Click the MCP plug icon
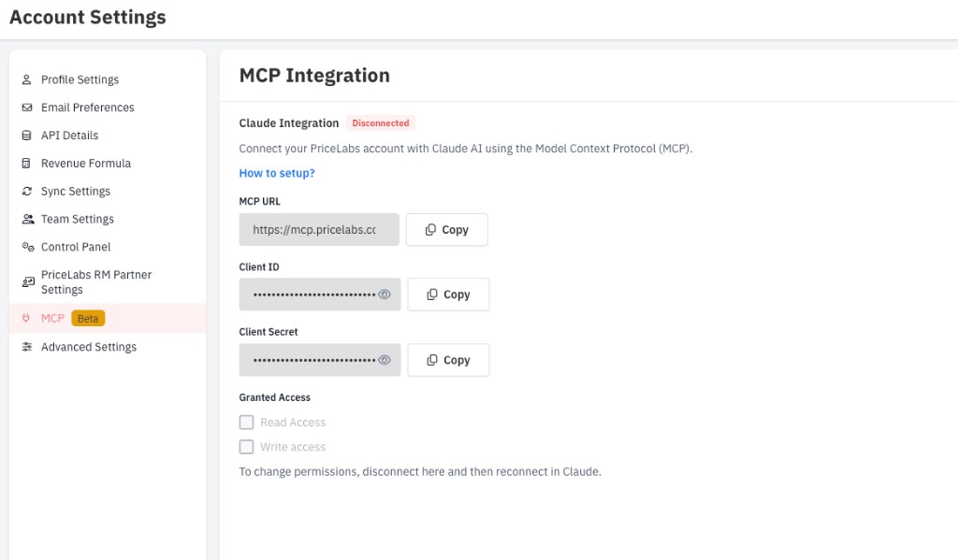This screenshot has height=560, width=958. coord(25,318)
